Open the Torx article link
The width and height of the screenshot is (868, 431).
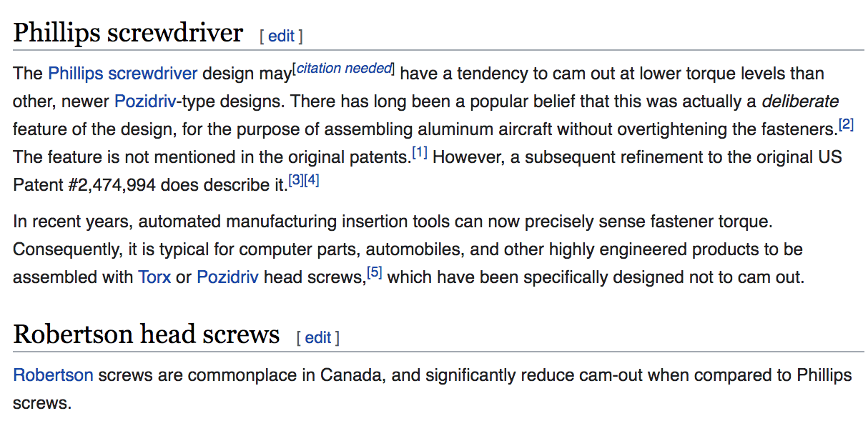click(x=154, y=277)
